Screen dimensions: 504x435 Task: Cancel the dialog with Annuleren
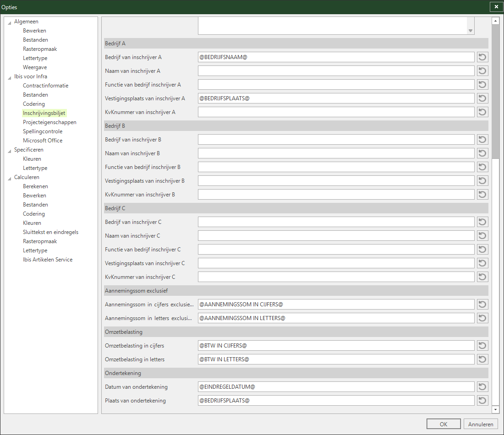481,424
